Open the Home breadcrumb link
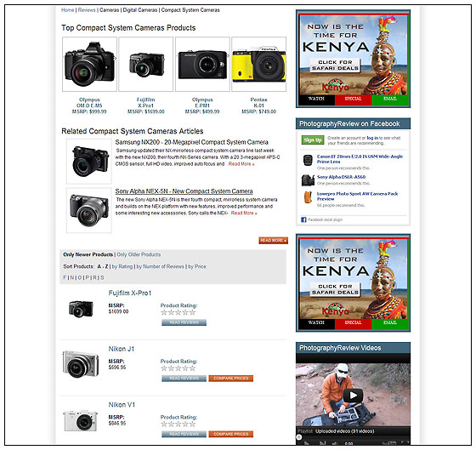Image resolution: width=476 pixels, height=450 pixels. click(67, 10)
